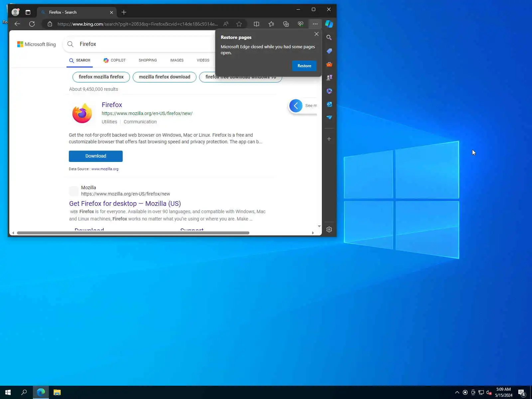Image resolution: width=532 pixels, height=399 pixels.
Task: Open the sidebar Drop paper-plane icon
Action: (x=329, y=117)
